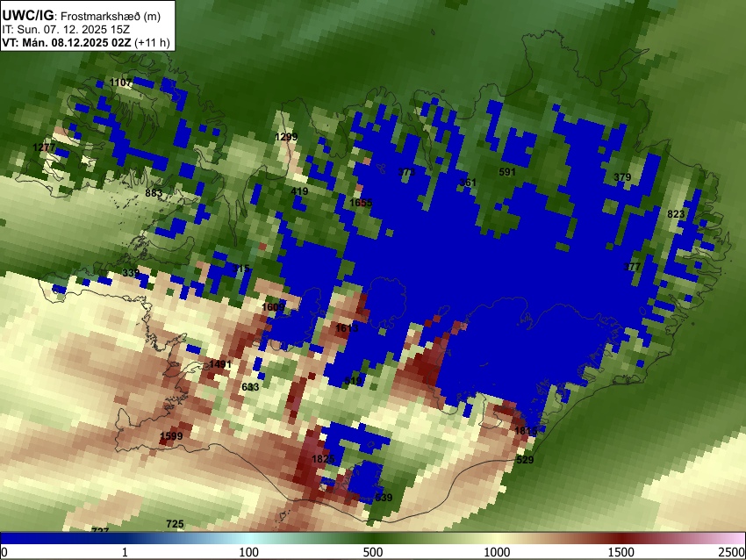Click the valid time line 'VT: Mán. 08.12.2025 02Z'
Screen dimensions: 746x560
point(66,42)
